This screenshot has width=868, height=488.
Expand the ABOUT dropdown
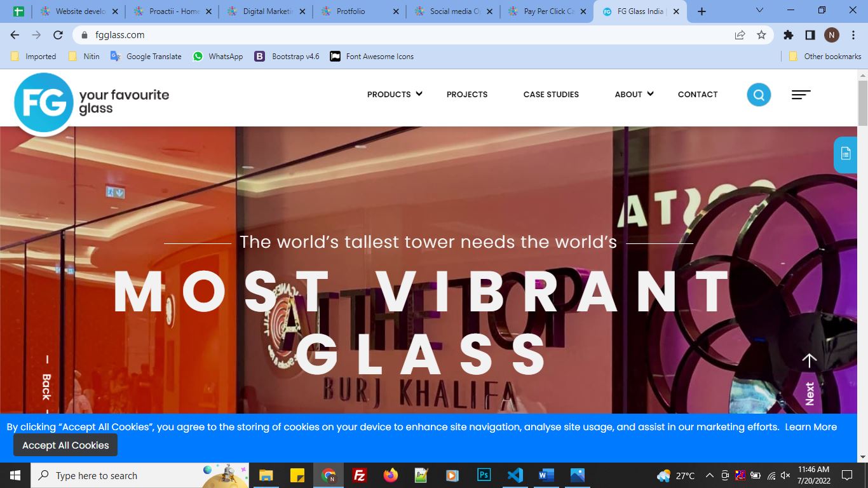click(x=634, y=94)
